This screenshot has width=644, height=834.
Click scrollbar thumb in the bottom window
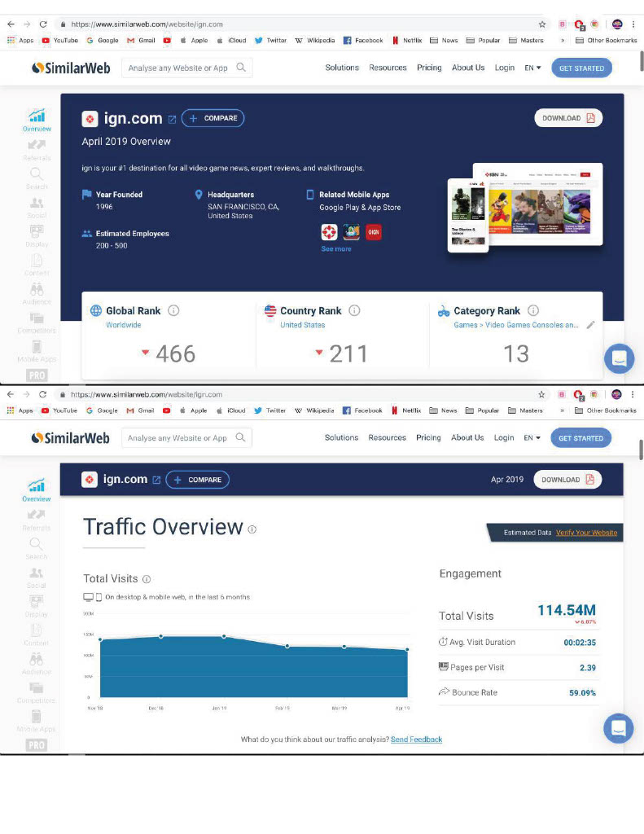[641, 449]
